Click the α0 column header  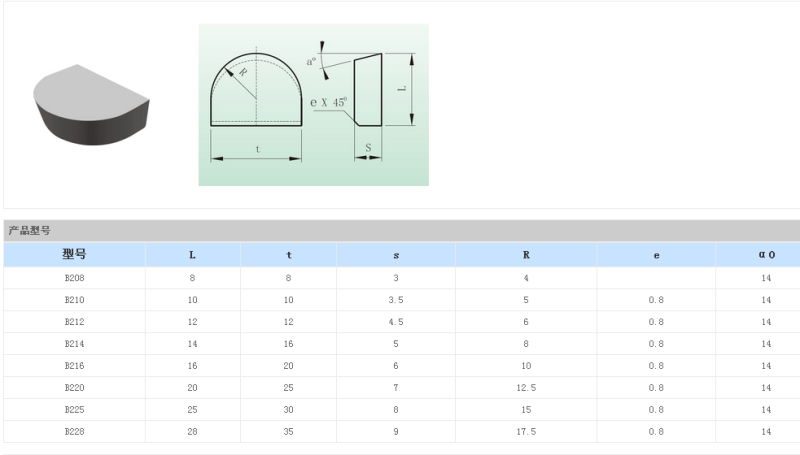766,255
